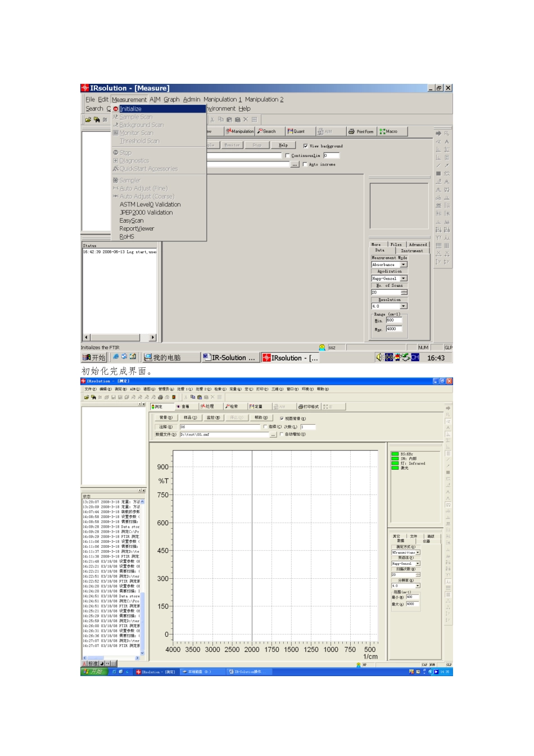Click paste icon in lower window toolbar
This screenshot has height=756, width=534.
click(200, 397)
